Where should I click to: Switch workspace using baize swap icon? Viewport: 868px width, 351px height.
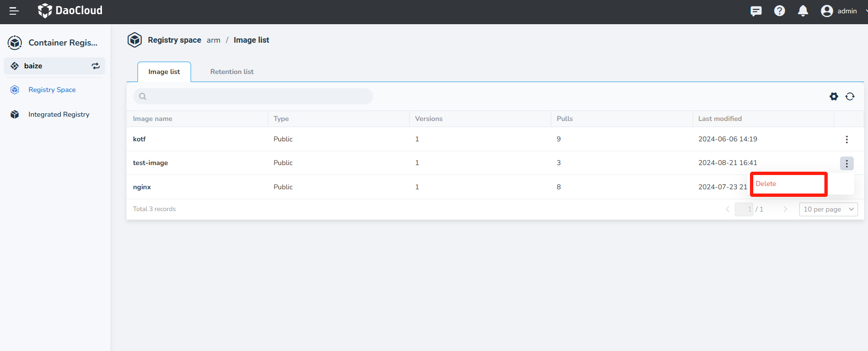(96, 66)
